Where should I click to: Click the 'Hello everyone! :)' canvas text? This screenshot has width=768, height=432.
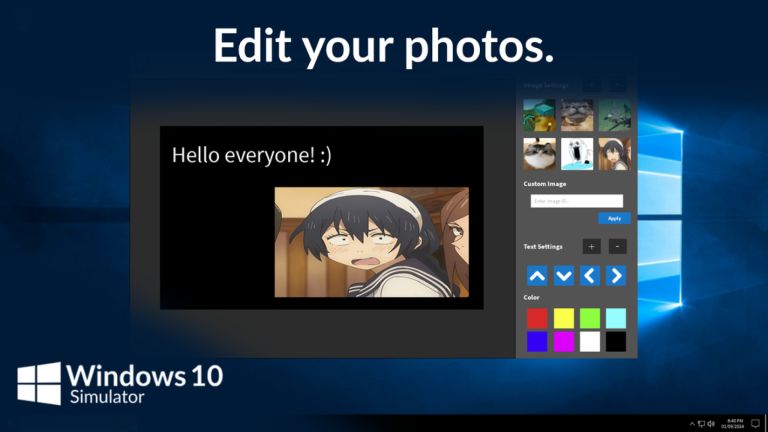pyautogui.click(x=252, y=155)
